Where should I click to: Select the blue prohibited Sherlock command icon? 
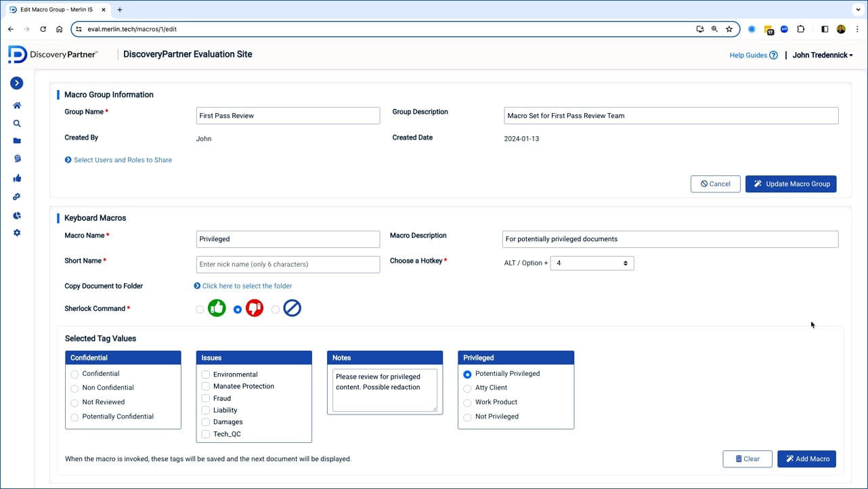[x=292, y=309]
